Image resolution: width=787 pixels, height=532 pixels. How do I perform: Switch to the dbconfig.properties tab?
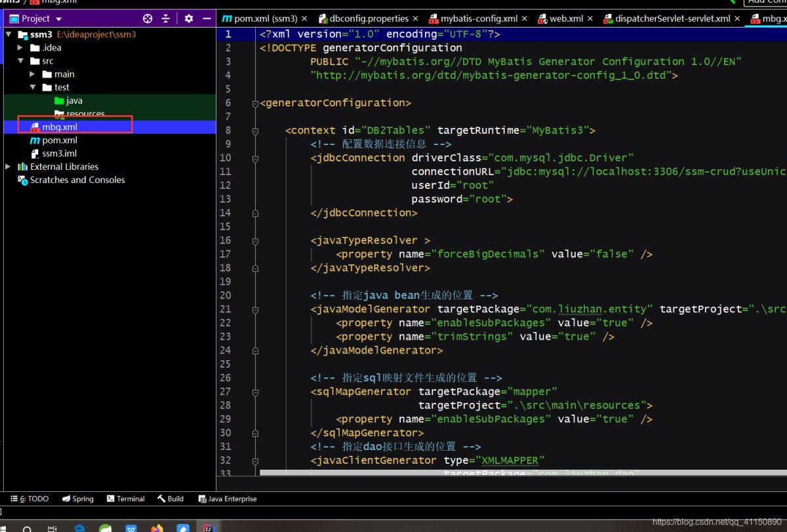click(x=369, y=18)
